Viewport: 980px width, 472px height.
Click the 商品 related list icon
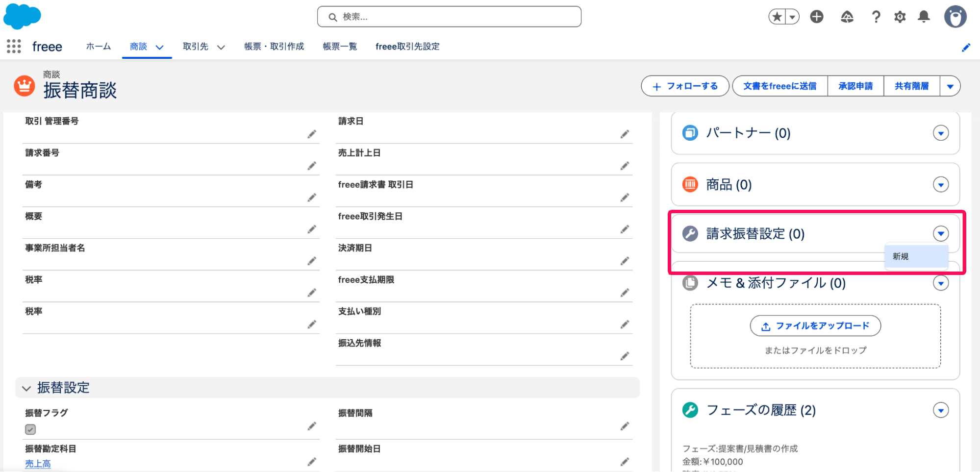coord(690,184)
